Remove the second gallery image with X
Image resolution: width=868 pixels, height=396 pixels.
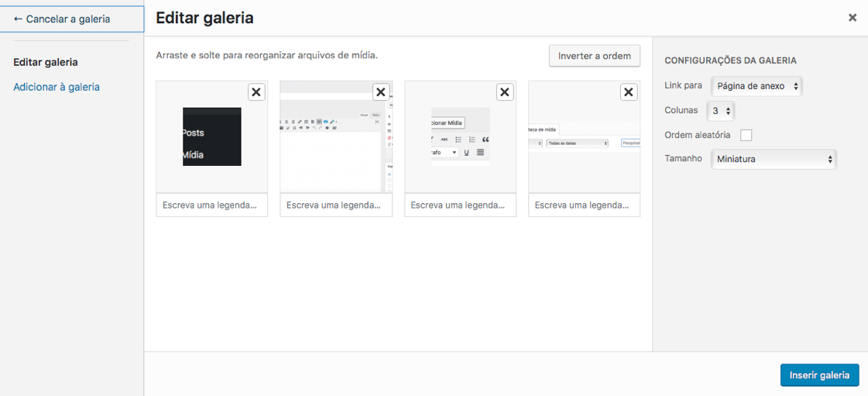pyautogui.click(x=381, y=92)
